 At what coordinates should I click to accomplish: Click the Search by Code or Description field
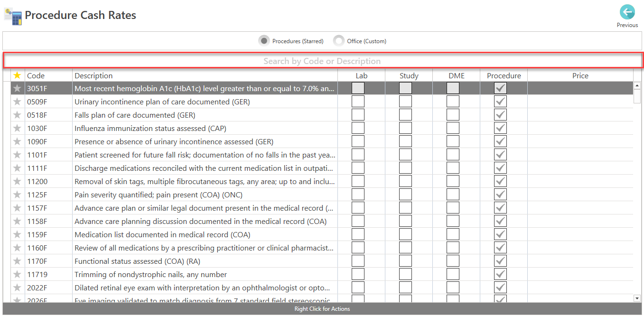[x=322, y=61]
